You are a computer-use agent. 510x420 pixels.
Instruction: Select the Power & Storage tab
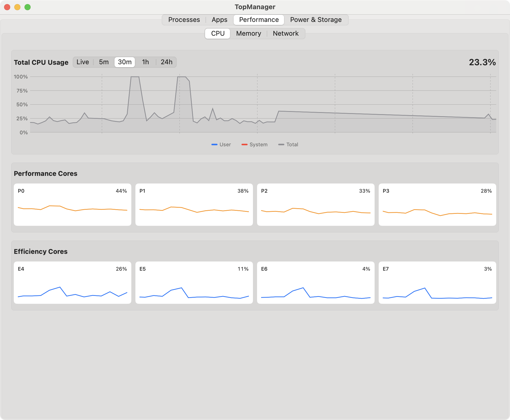point(316,20)
